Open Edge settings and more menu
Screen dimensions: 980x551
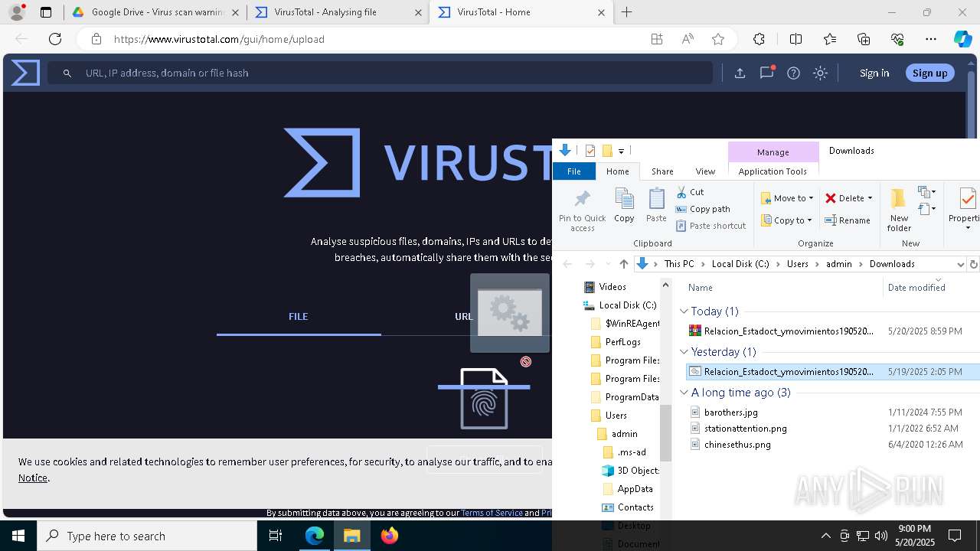tap(931, 39)
